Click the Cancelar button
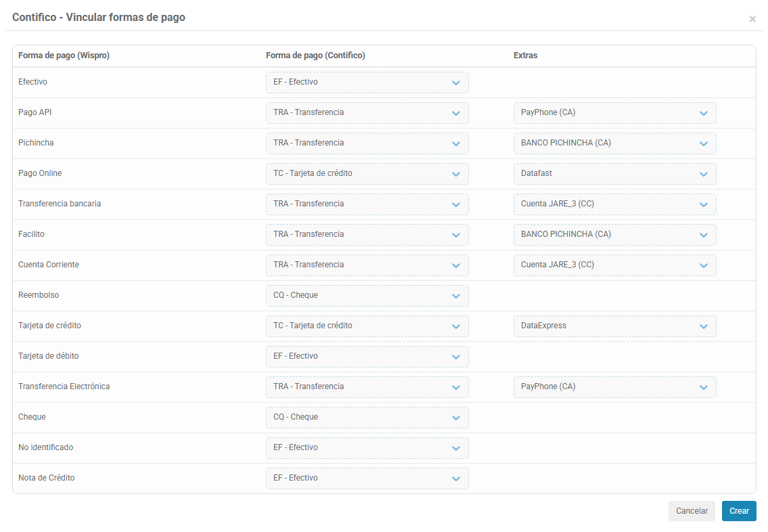 [692, 511]
